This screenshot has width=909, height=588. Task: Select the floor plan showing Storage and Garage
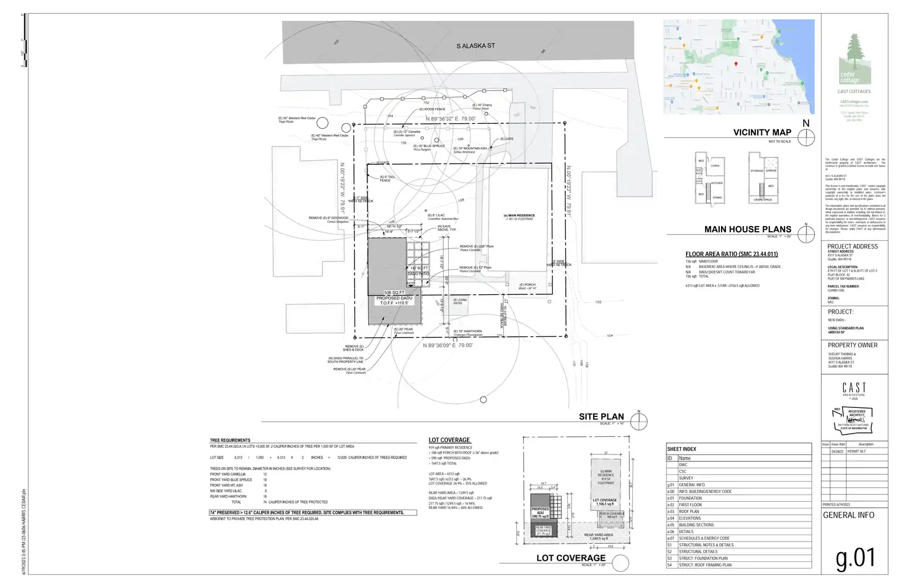coord(763,177)
